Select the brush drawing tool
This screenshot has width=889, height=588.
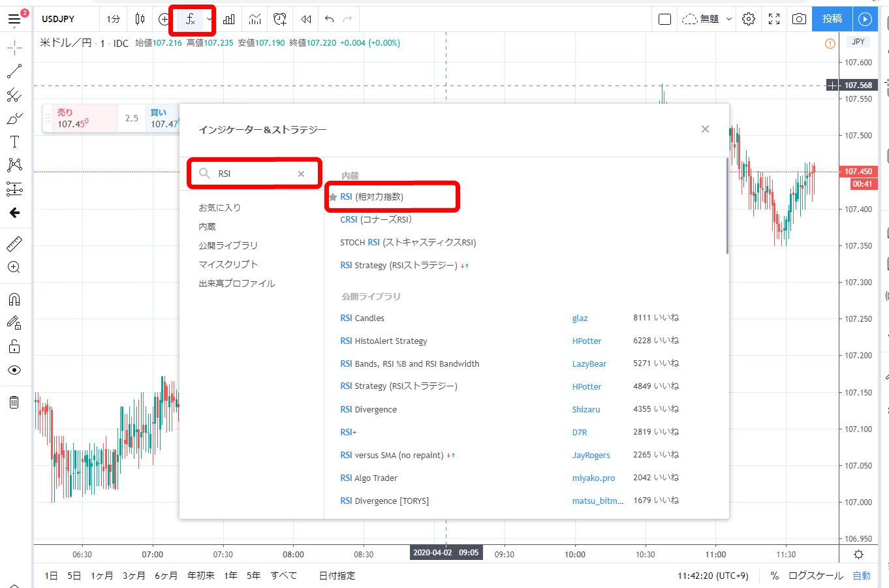coord(14,119)
